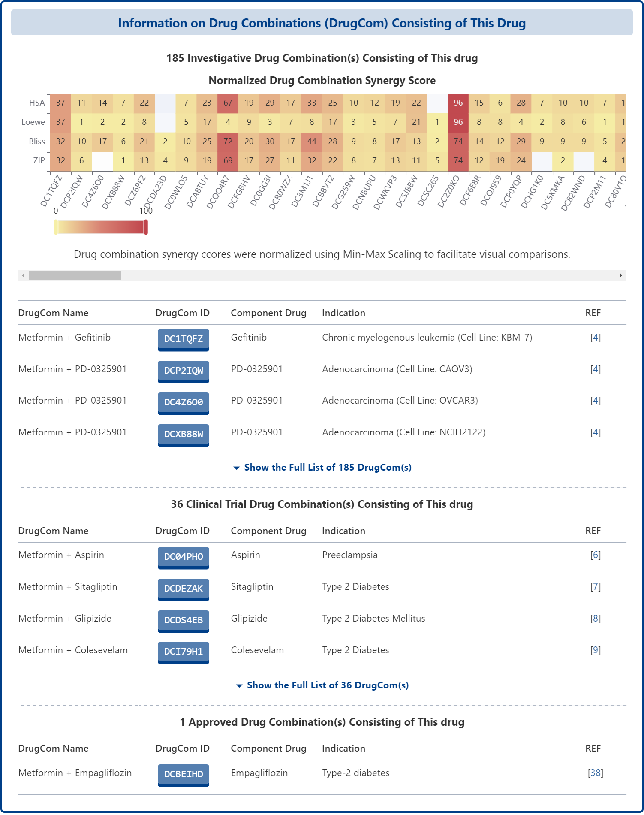The width and height of the screenshot is (644, 815).
Task: Click the DCBEIHD Empagliflozin combination button
Action: [183, 774]
